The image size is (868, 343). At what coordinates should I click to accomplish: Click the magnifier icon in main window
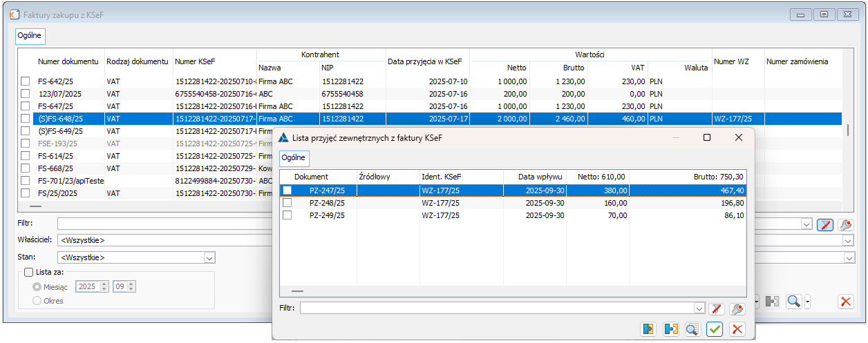point(794,301)
